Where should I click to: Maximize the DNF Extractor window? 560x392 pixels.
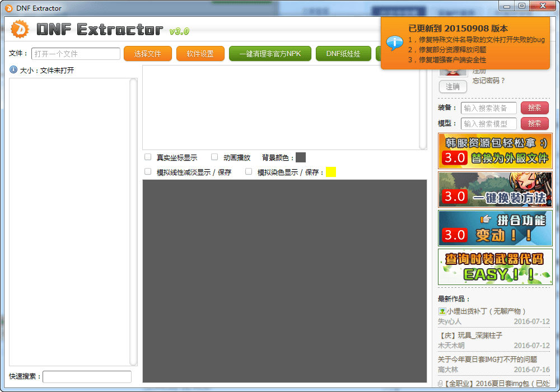coord(522,6)
